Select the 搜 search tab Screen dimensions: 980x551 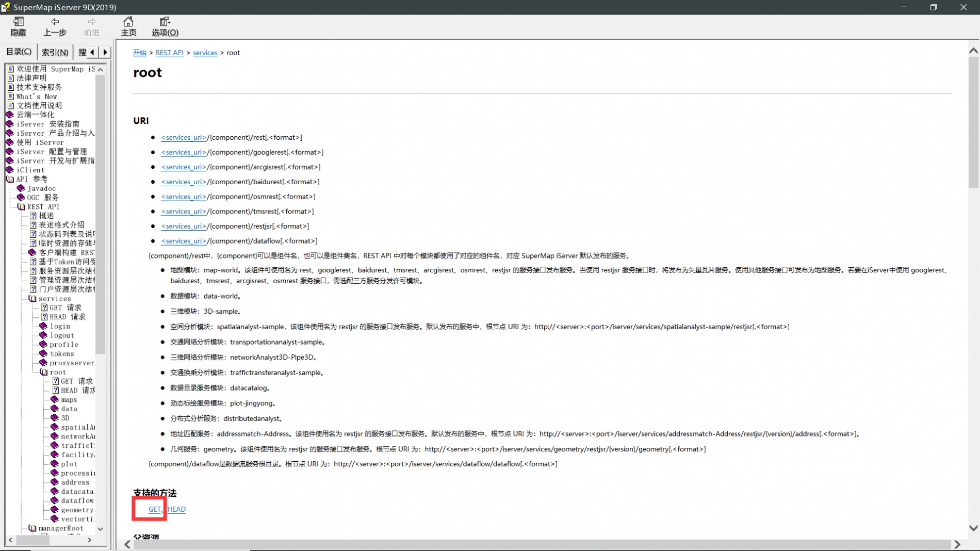[82, 52]
